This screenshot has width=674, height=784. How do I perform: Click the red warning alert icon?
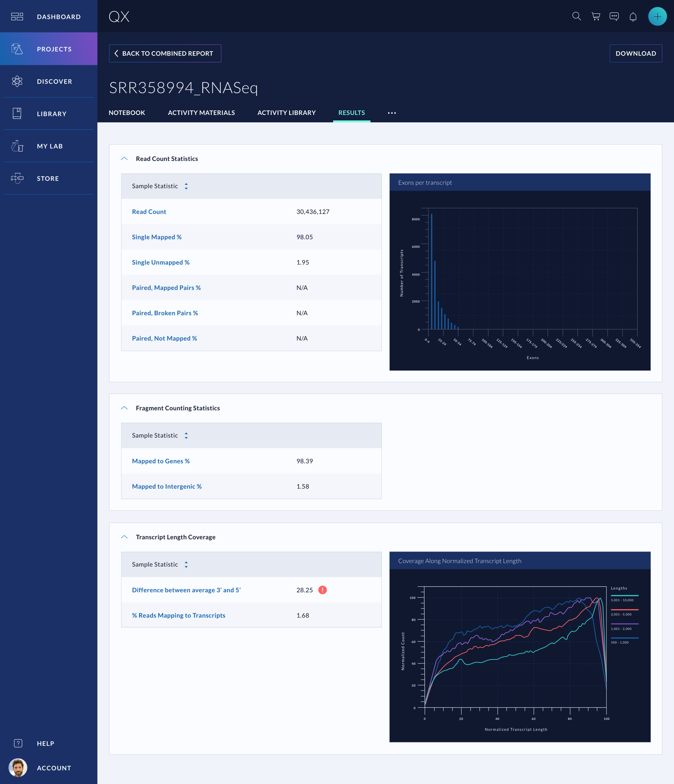(322, 590)
